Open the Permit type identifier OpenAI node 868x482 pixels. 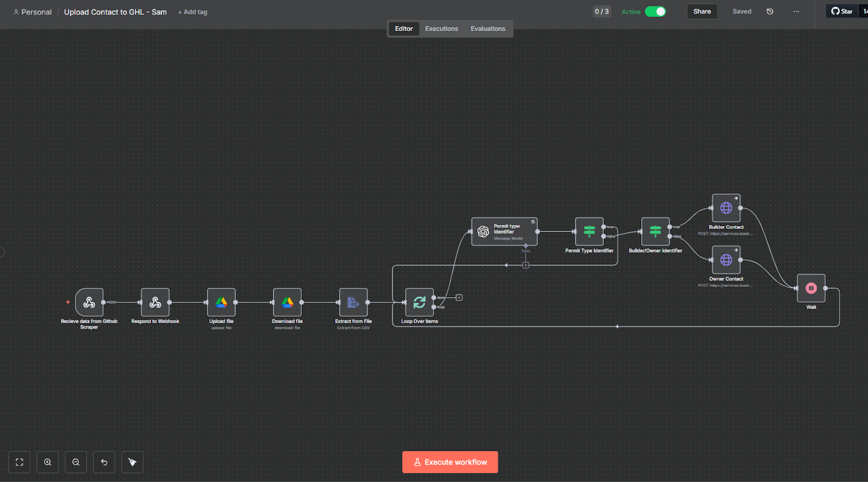tap(504, 232)
